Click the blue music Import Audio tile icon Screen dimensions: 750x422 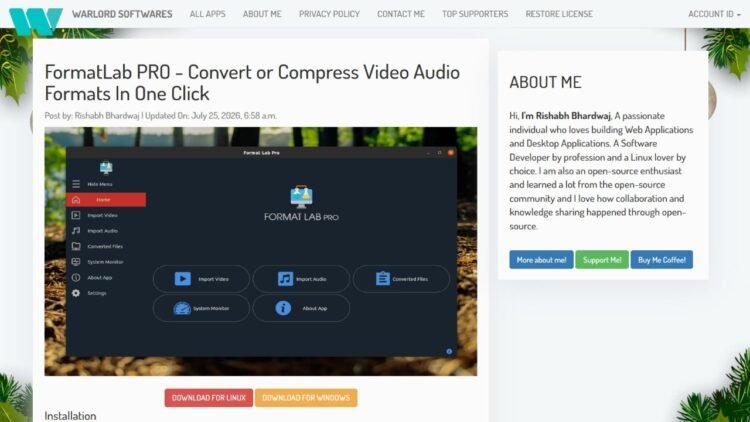pyautogui.click(x=286, y=278)
